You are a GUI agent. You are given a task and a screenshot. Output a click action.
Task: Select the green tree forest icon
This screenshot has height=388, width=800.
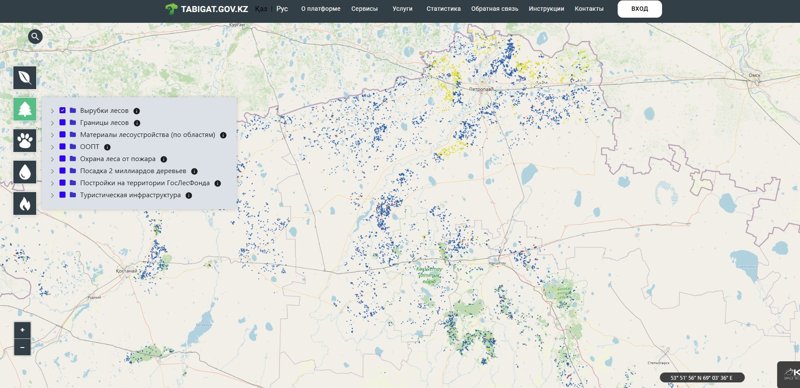[x=24, y=109]
